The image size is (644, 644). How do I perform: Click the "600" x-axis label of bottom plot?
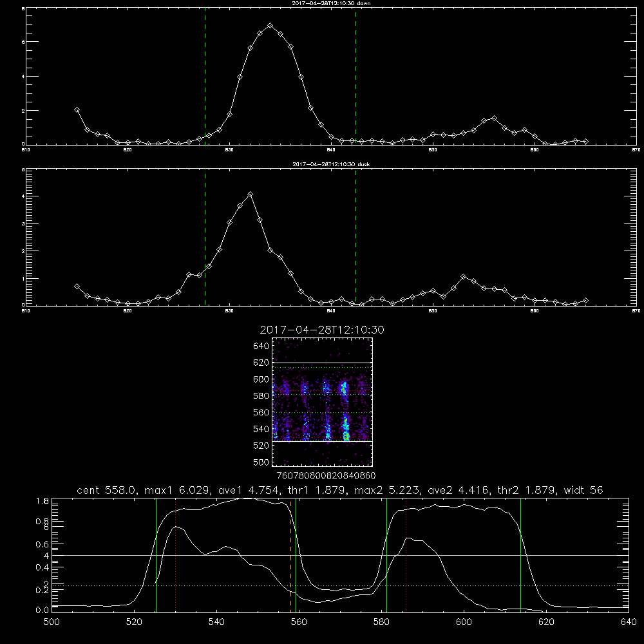[x=464, y=622]
